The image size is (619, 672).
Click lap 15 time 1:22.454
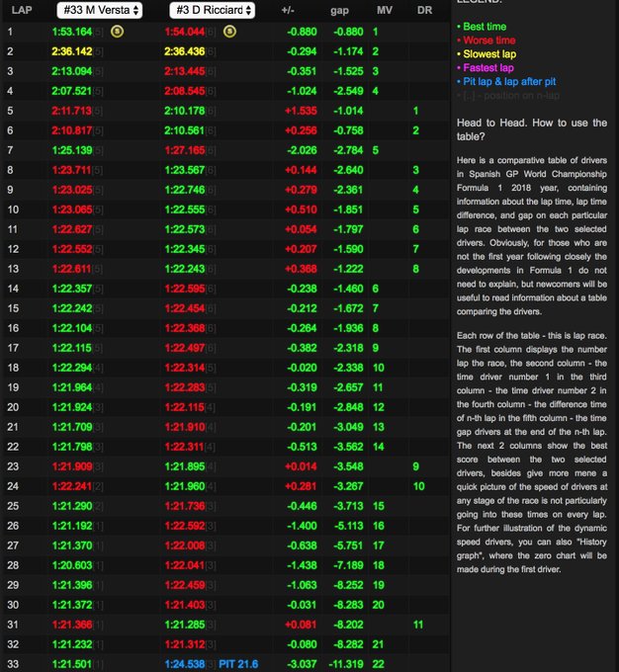185,308
